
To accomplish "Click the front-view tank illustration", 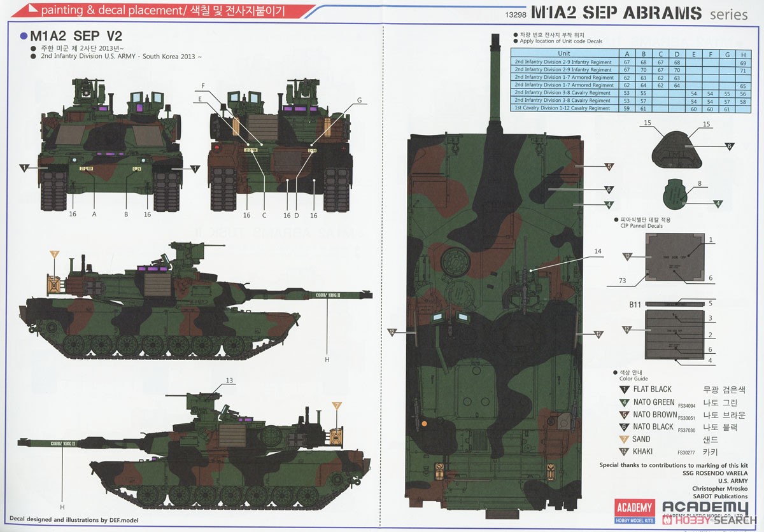I will pyautogui.click(x=111, y=144).
